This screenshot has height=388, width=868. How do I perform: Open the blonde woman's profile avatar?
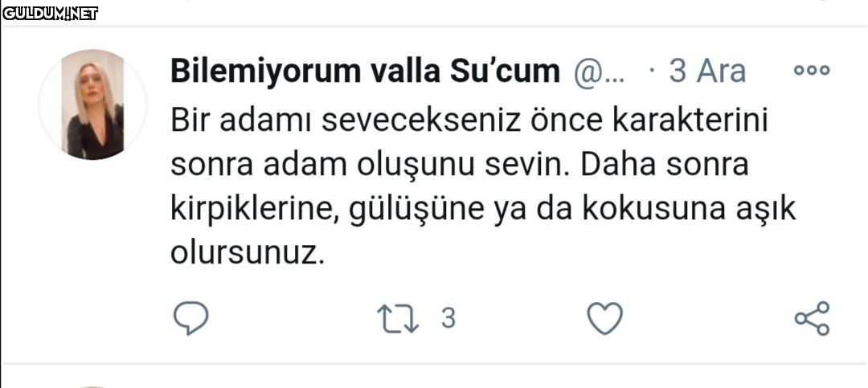click(92, 104)
